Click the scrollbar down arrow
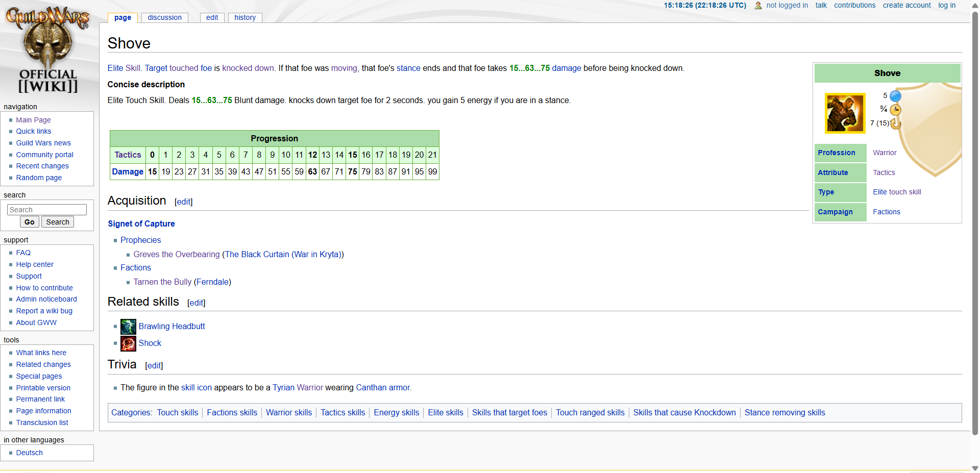Screen dimensions: 980x473 975,468
